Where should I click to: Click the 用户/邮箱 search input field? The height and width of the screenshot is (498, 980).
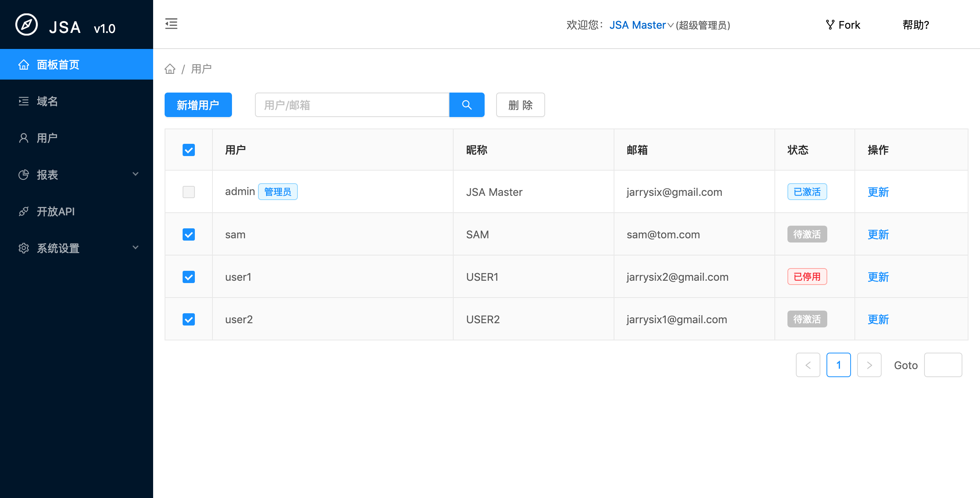(x=352, y=105)
